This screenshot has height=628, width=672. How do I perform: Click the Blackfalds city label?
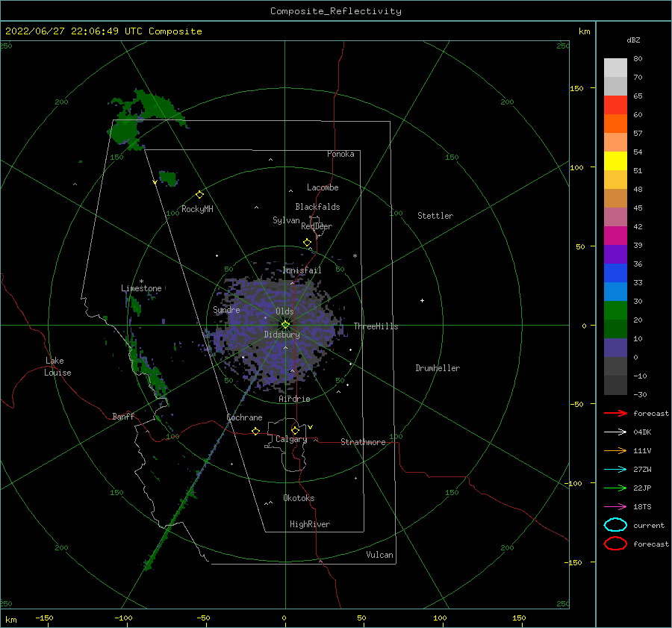(317, 207)
